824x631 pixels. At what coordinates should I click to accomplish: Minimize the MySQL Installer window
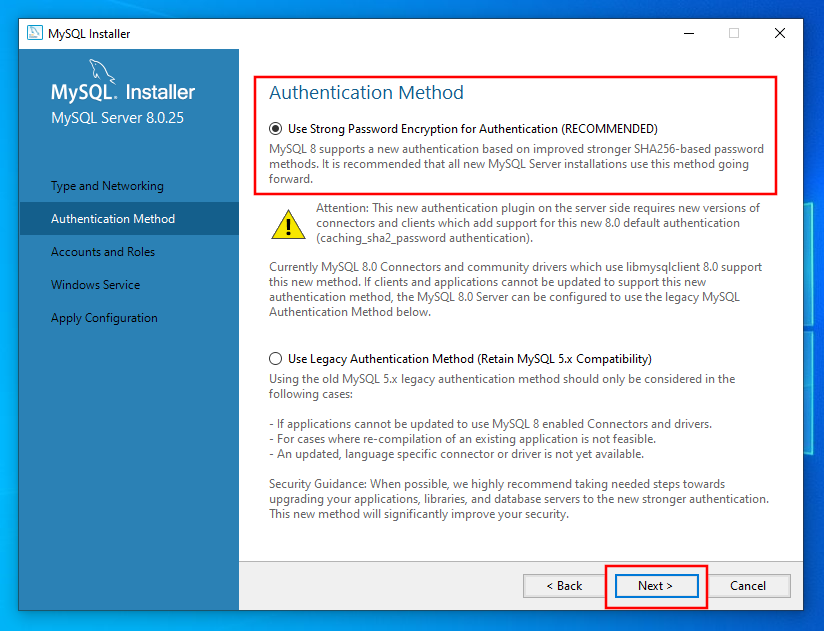tap(689, 33)
